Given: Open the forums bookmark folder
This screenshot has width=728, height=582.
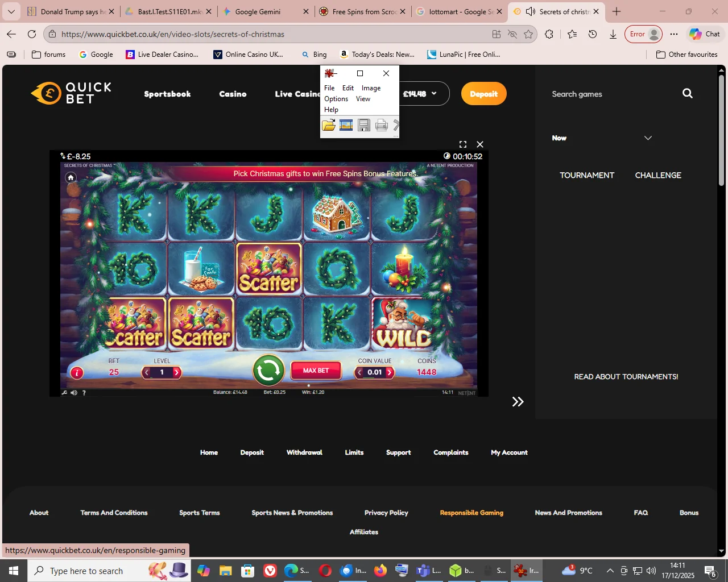Looking at the screenshot, I should [48, 55].
